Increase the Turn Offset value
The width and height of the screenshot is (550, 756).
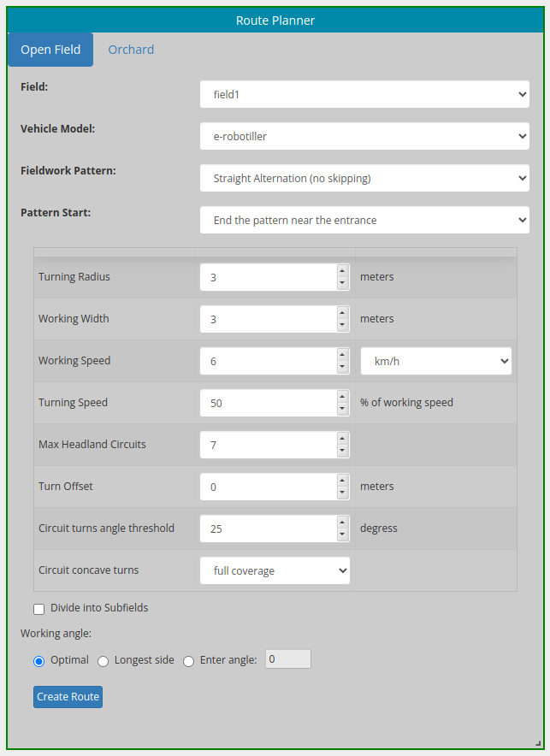point(343,481)
